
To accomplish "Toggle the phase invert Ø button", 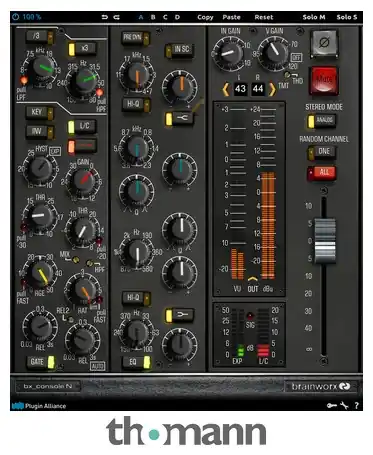I will [x=324, y=43].
